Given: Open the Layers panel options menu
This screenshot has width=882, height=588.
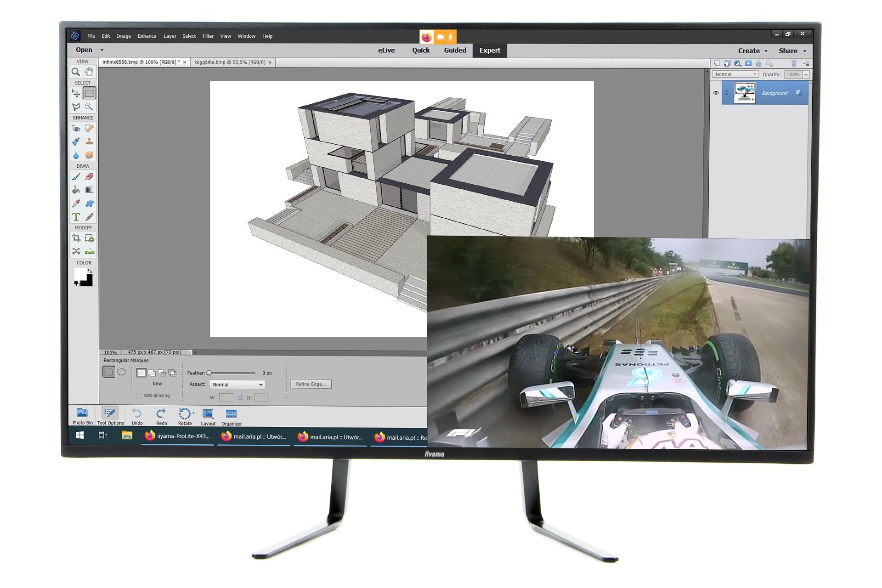Looking at the screenshot, I should 806,63.
